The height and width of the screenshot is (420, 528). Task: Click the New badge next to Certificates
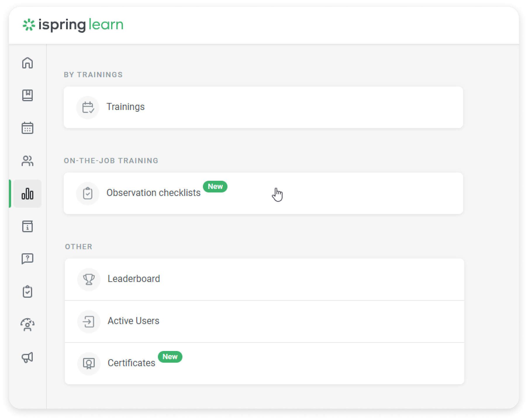click(170, 357)
